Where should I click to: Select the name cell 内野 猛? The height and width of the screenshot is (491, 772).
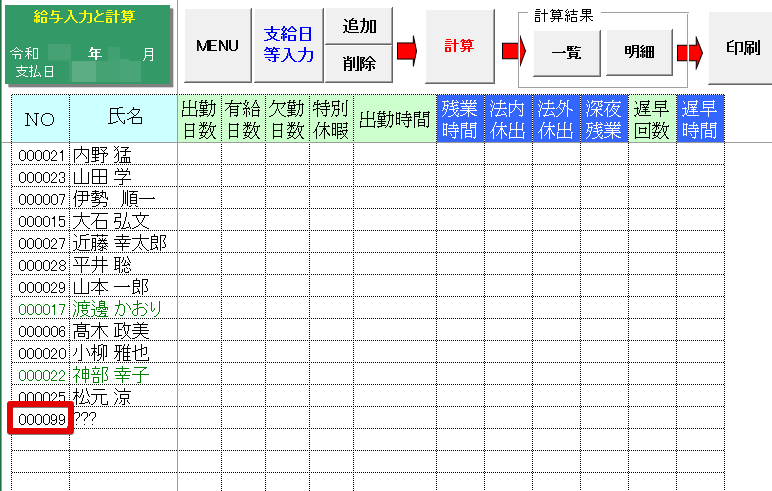123,155
